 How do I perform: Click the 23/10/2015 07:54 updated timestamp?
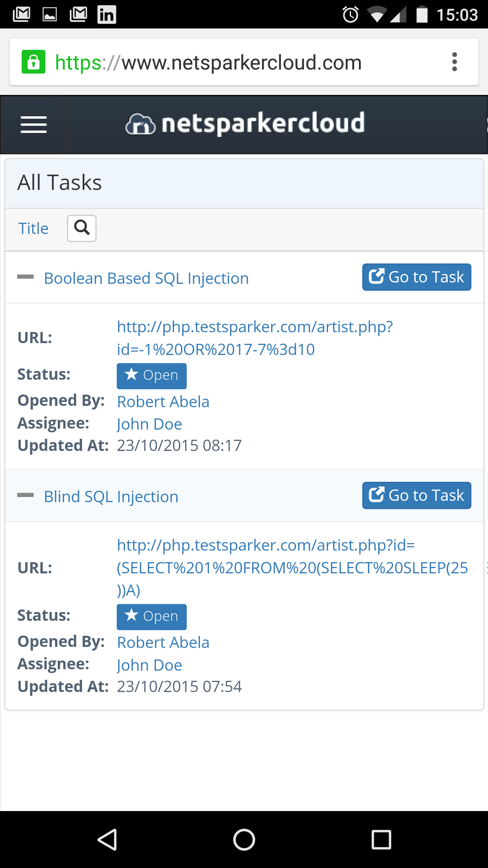point(179,687)
